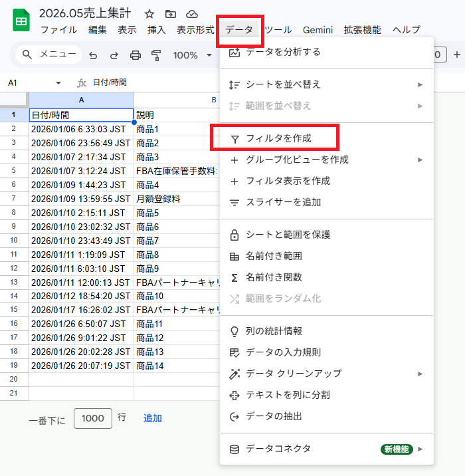The image size is (465, 476).
Task: Click the 追加 link to add rows
Action: pos(153,418)
